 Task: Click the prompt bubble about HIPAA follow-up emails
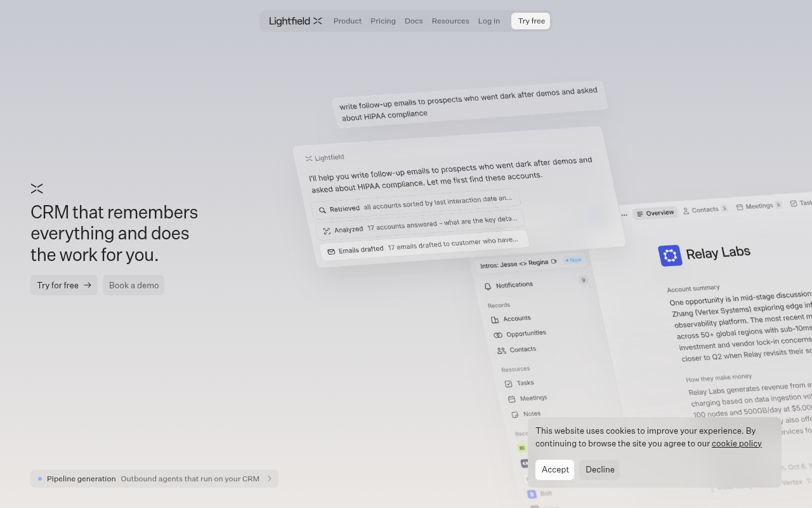pos(469,104)
